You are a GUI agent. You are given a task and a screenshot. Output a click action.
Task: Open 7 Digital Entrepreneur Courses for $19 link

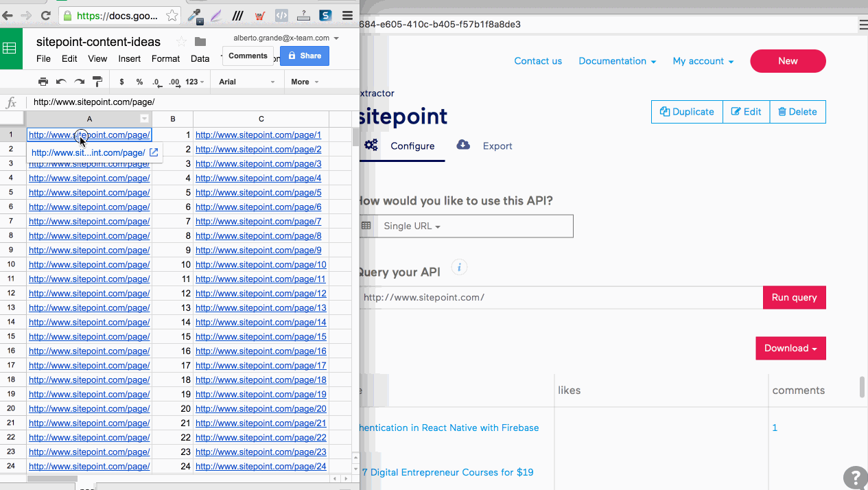coord(447,472)
